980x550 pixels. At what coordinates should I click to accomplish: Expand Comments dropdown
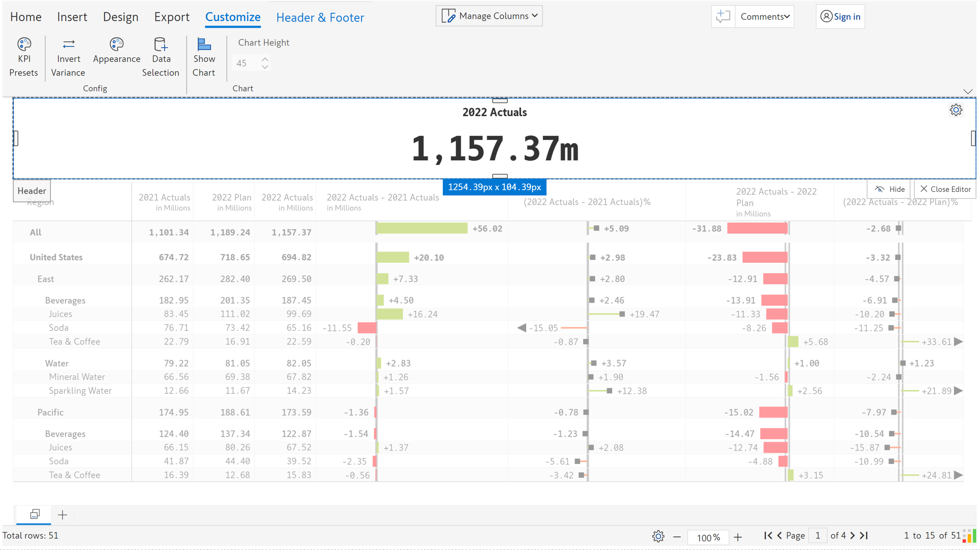765,17
